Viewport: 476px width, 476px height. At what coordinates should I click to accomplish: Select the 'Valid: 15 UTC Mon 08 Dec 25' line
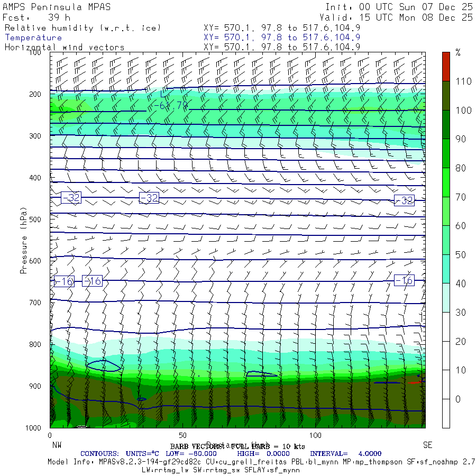[x=396, y=17]
